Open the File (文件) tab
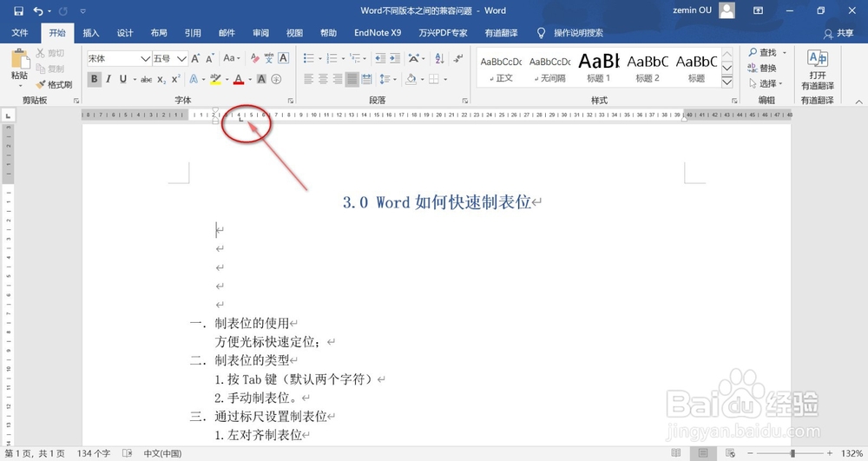The height and width of the screenshot is (461, 868). coord(20,33)
